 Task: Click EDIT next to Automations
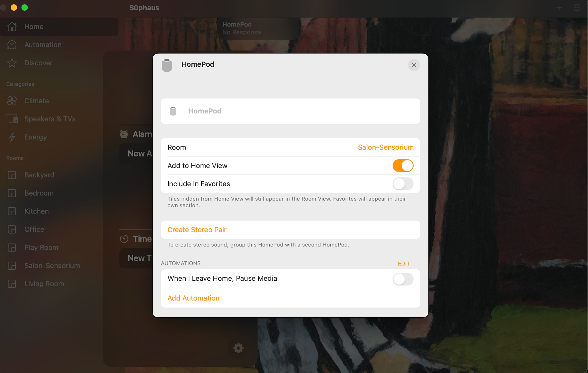tap(404, 264)
